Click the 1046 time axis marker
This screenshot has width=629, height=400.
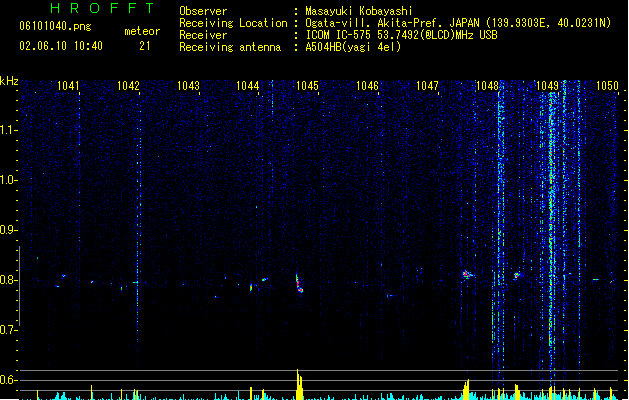coord(367,86)
